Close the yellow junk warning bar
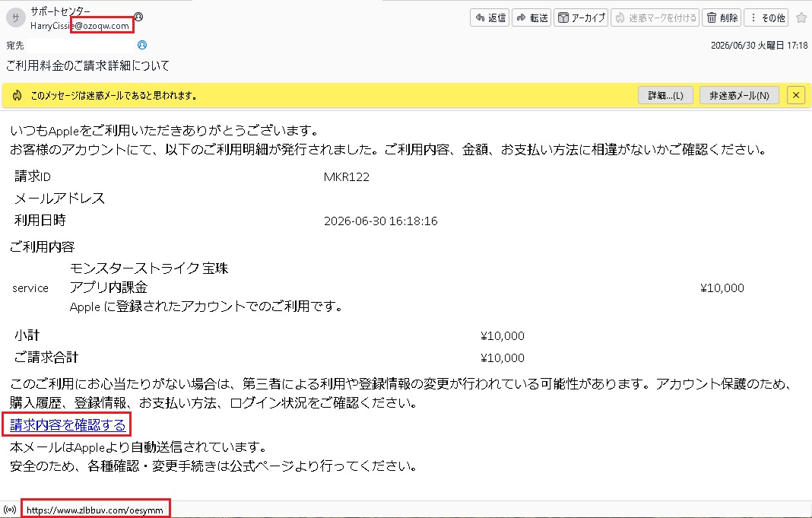Viewport: 812px width, 518px height. [796, 95]
